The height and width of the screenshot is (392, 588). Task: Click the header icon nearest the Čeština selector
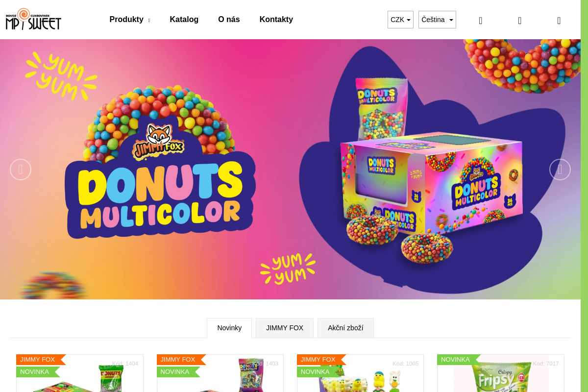click(481, 20)
